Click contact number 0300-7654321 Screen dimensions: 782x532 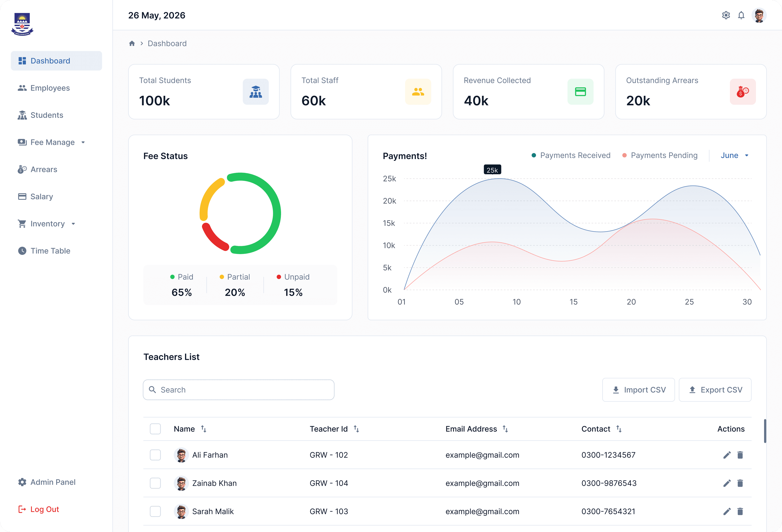(608, 511)
